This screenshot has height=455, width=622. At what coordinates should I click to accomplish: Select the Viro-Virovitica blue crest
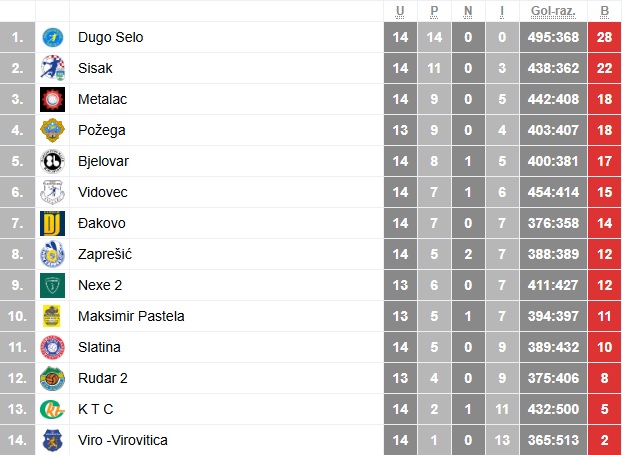[52, 440]
